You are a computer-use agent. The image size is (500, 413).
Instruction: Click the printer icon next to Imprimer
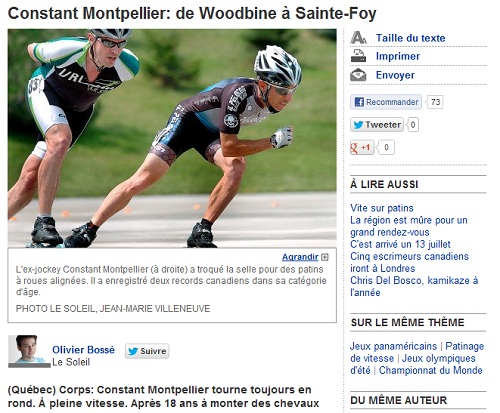tap(358, 56)
